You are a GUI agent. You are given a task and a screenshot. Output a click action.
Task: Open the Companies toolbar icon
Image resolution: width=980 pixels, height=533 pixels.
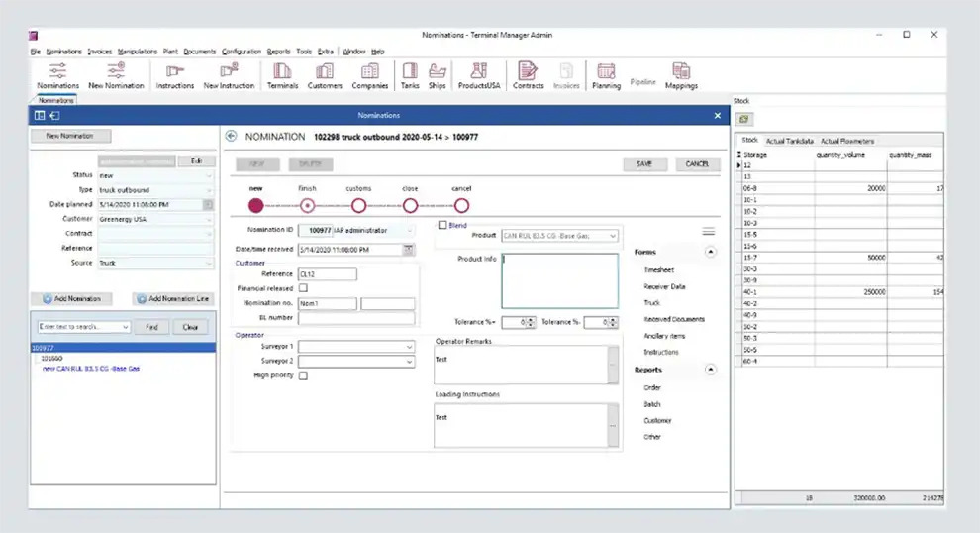(x=370, y=75)
